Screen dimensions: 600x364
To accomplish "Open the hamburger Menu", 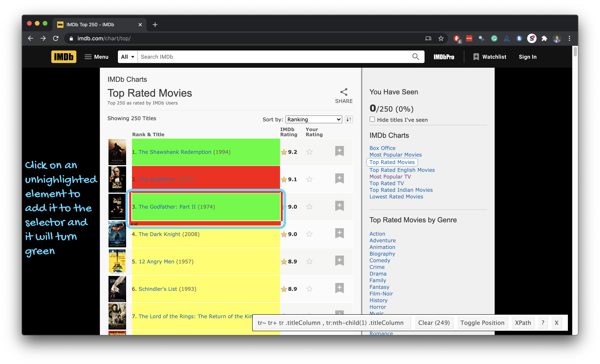I will coord(96,57).
